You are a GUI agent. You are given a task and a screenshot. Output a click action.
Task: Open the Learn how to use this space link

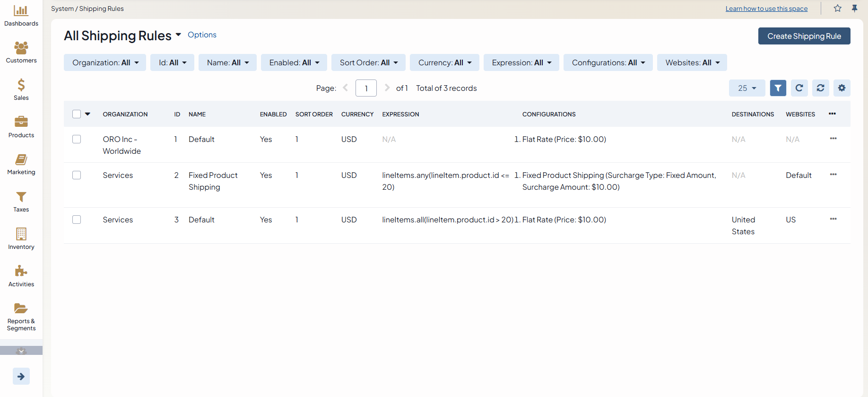pyautogui.click(x=766, y=9)
